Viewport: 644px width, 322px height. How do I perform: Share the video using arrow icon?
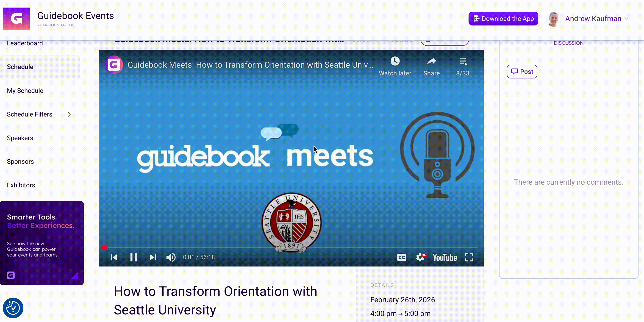coord(431,61)
